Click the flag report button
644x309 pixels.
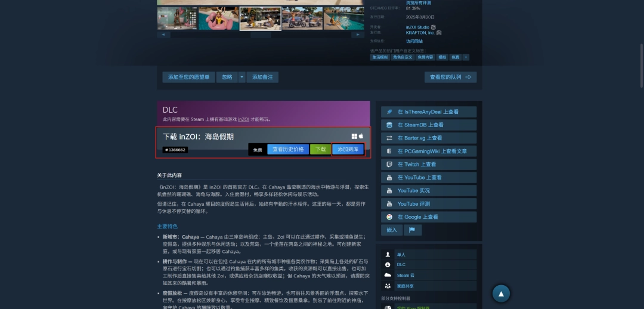[413, 230]
